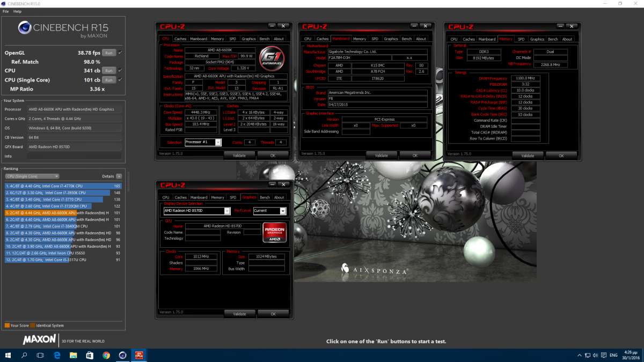Open About tab in the CPU-Z motherboard window
The width and height of the screenshot is (644, 362).
click(421, 39)
